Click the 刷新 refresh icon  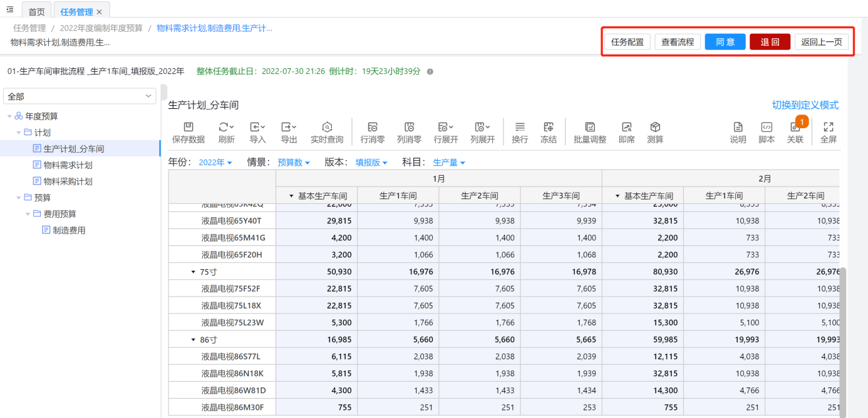click(226, 133)
